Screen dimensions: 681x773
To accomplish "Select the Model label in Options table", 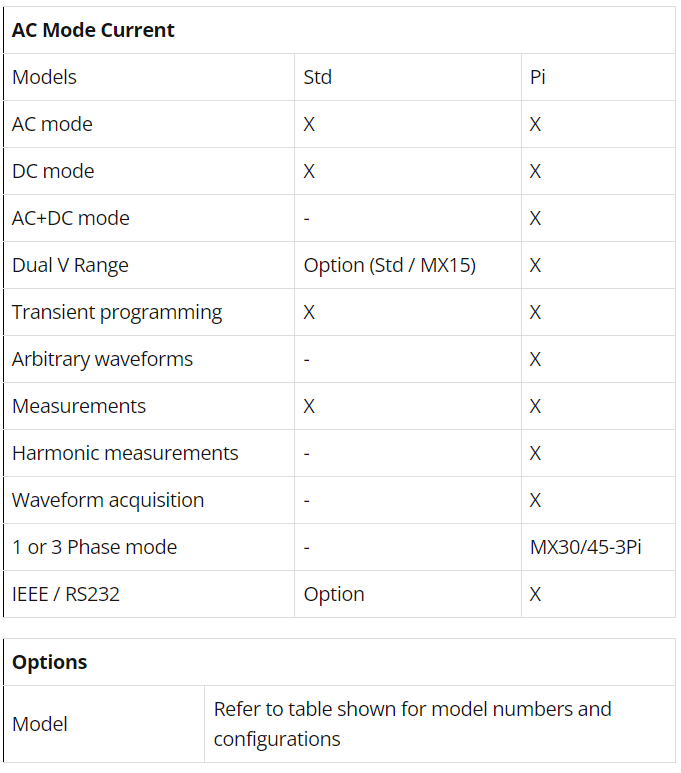I will 39,725.
